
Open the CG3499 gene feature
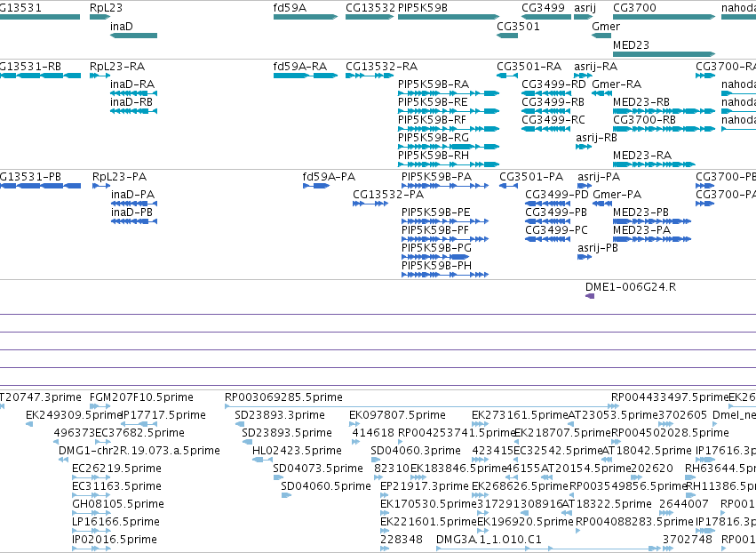[546, 18]
